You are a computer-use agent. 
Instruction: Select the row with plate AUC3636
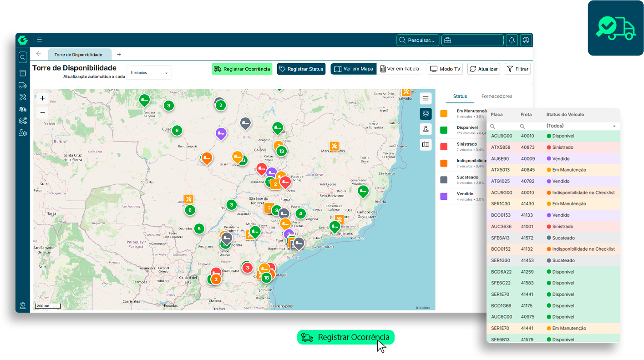[x=553, y=226]
